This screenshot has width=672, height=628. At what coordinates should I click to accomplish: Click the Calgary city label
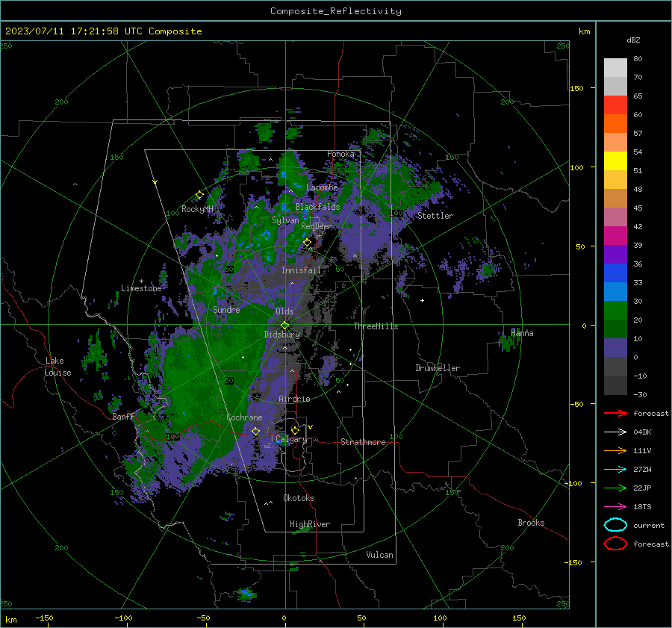291,439
